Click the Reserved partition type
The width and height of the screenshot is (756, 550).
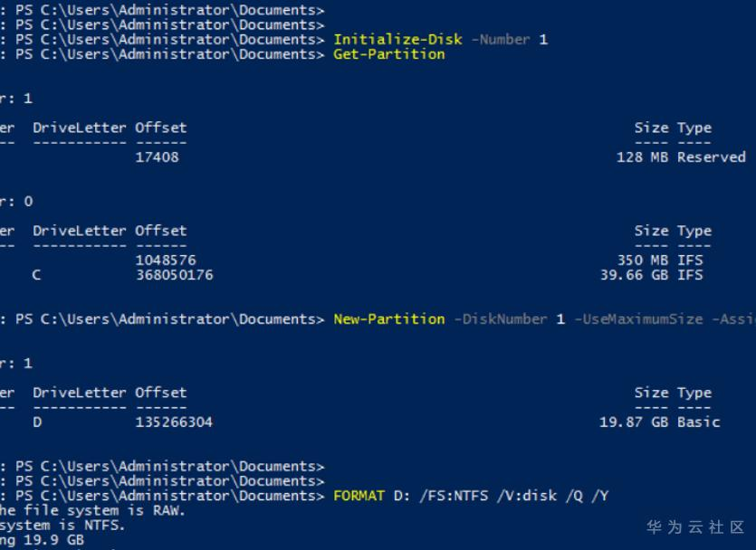click(x=712, y=157)
